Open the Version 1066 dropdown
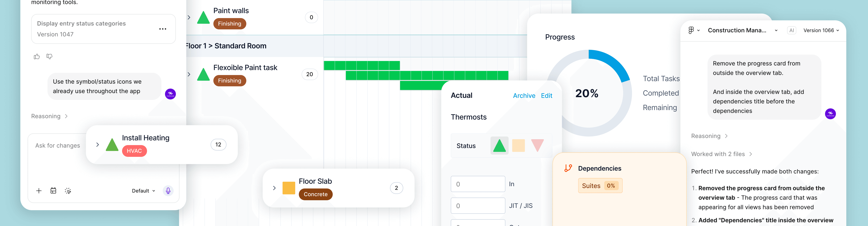 point(821,30)
